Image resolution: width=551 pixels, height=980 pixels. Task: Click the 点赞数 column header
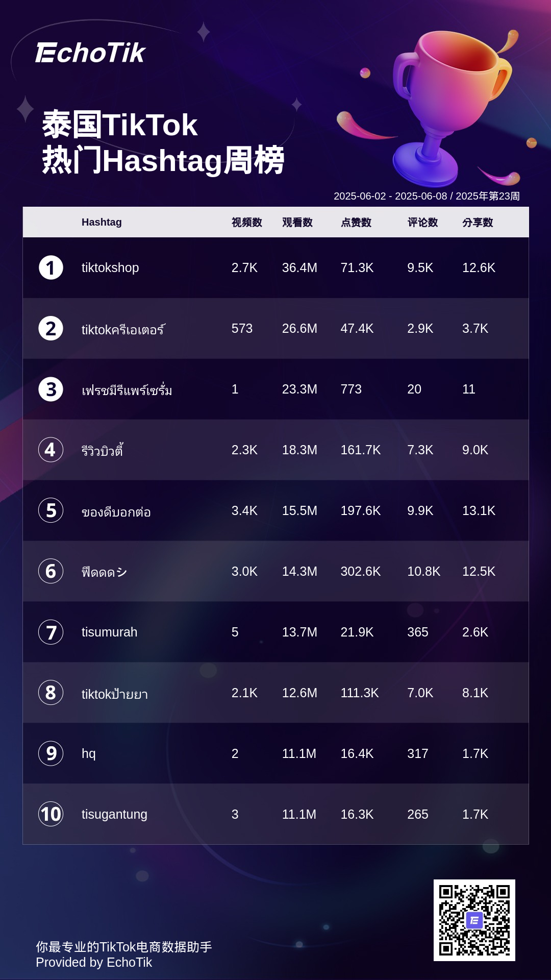tap(356, 223)
